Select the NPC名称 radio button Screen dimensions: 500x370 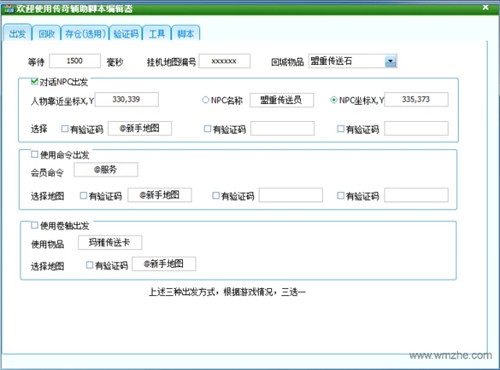(205, 100)
